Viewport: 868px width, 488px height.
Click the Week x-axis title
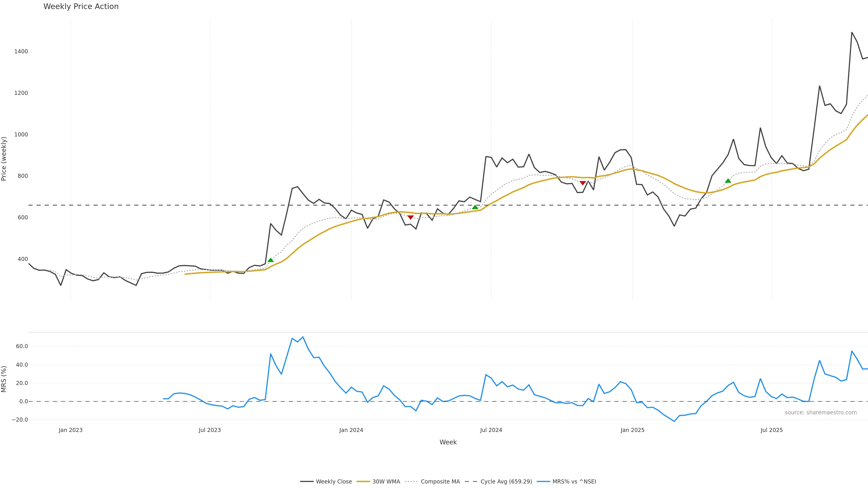click(x=448, y=442)
